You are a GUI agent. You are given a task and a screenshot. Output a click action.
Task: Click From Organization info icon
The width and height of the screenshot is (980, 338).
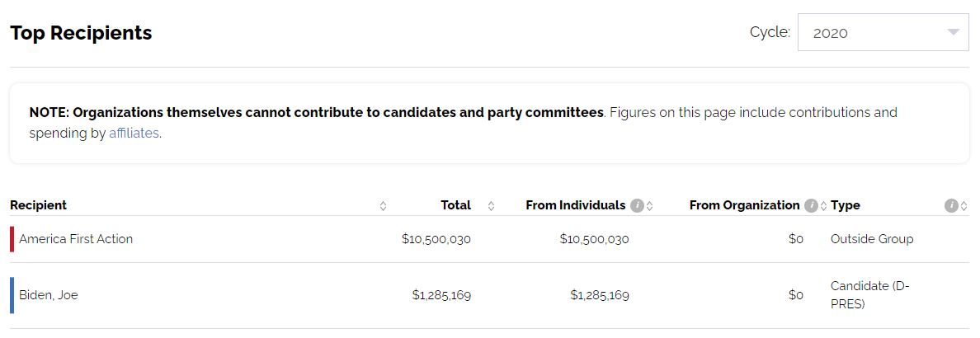pos(811,205)
